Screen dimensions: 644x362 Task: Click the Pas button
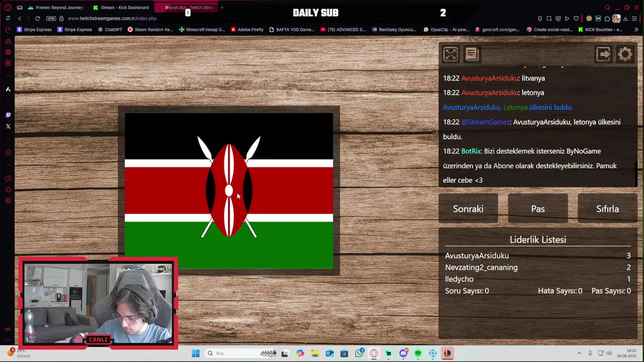[x=538, y=209]
